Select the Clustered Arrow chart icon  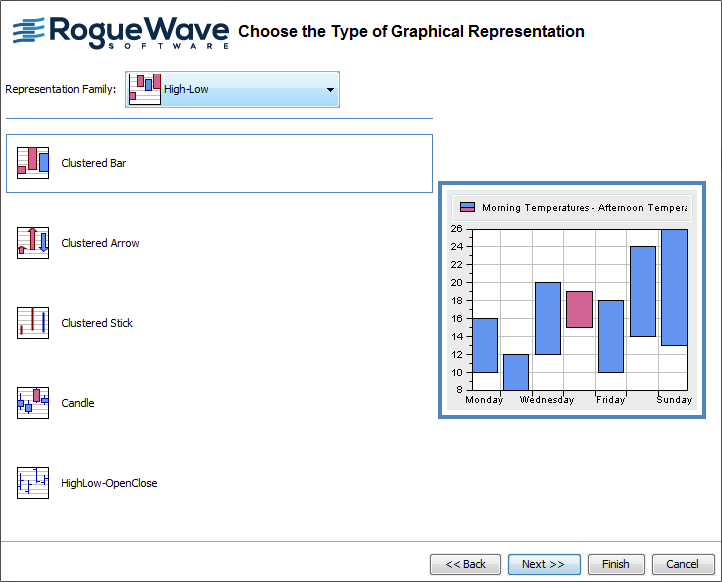tap(33, 243)
